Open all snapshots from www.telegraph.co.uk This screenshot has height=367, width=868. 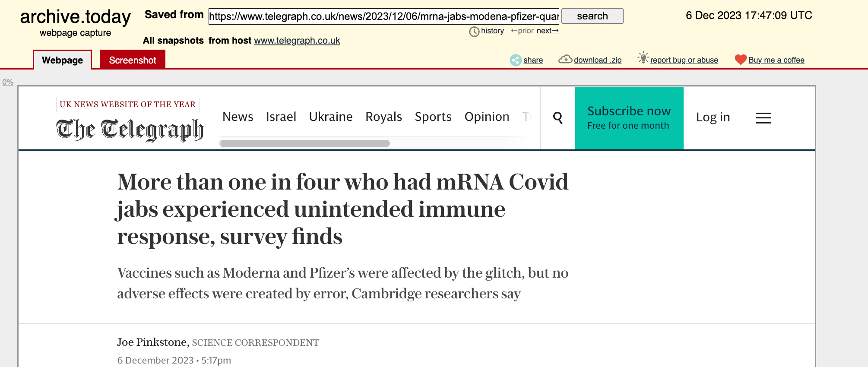tap(297, 41)
